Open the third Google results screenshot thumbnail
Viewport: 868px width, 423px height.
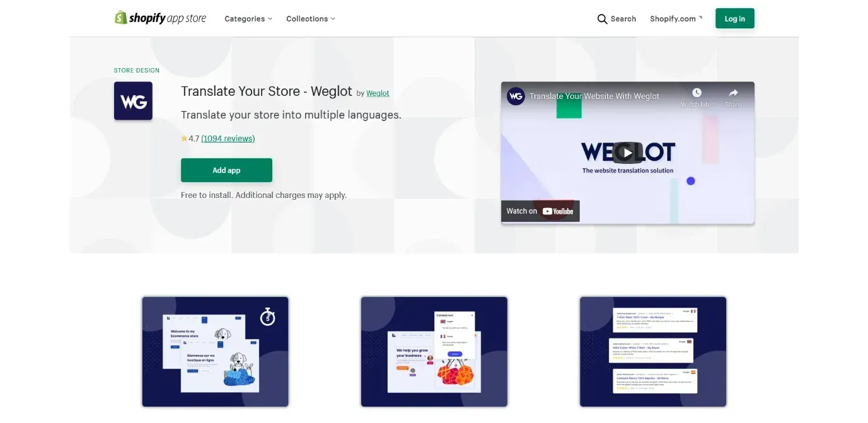[653, 352]
